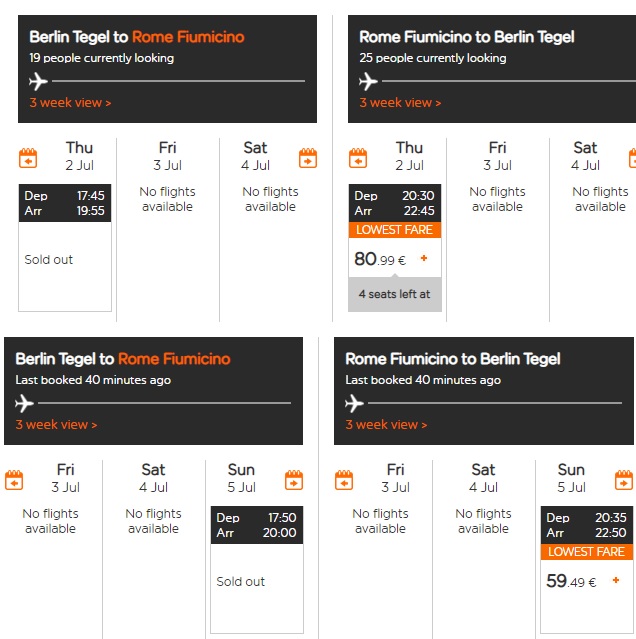Click previous-day calendar icon in top Rome to Berlin panel
Image resolution: width=636 pixels, height=639 pixels.
[358, 158]
